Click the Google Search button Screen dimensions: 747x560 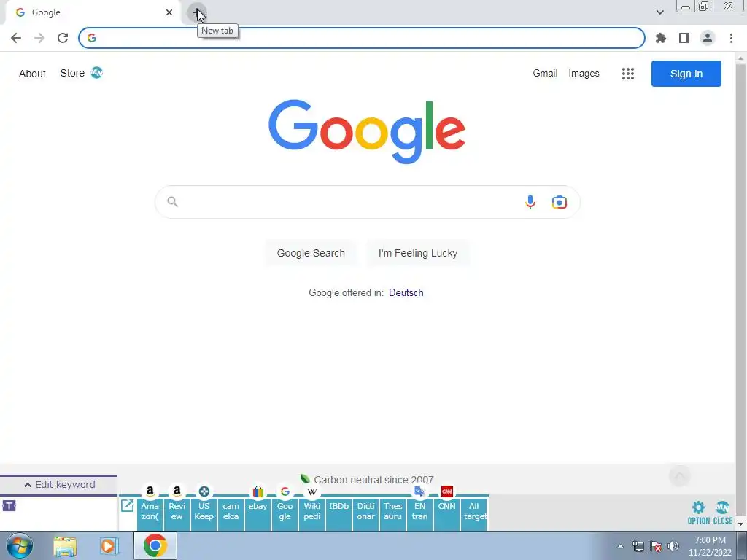tap(311, 253)
